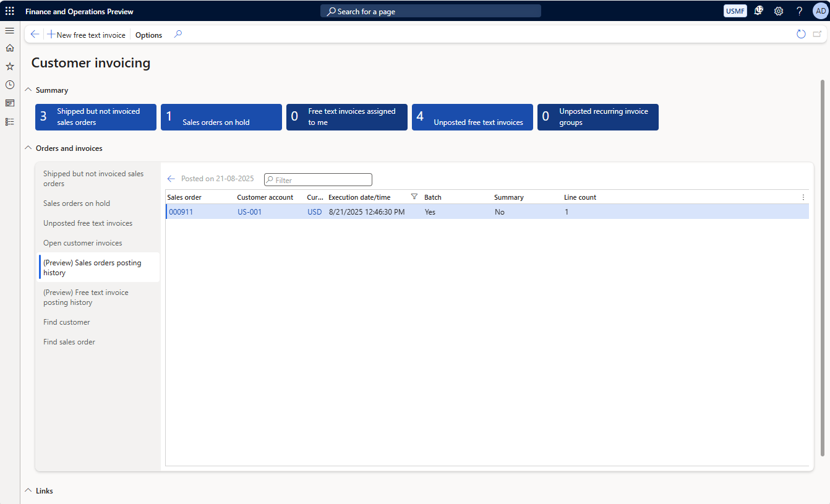Select Shipped but not invoiced sales orders tab
The width and height of the screenshot is (830, 504).
click(x=99, y=179)
